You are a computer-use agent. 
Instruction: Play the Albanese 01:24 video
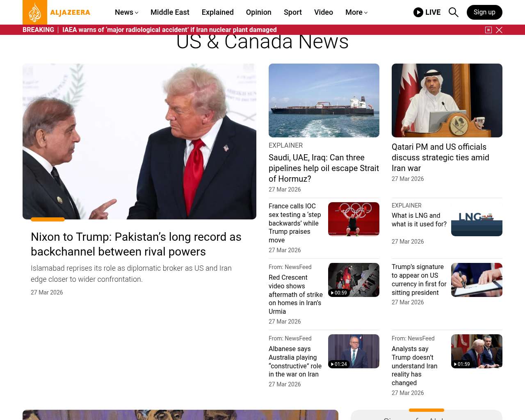353,351
